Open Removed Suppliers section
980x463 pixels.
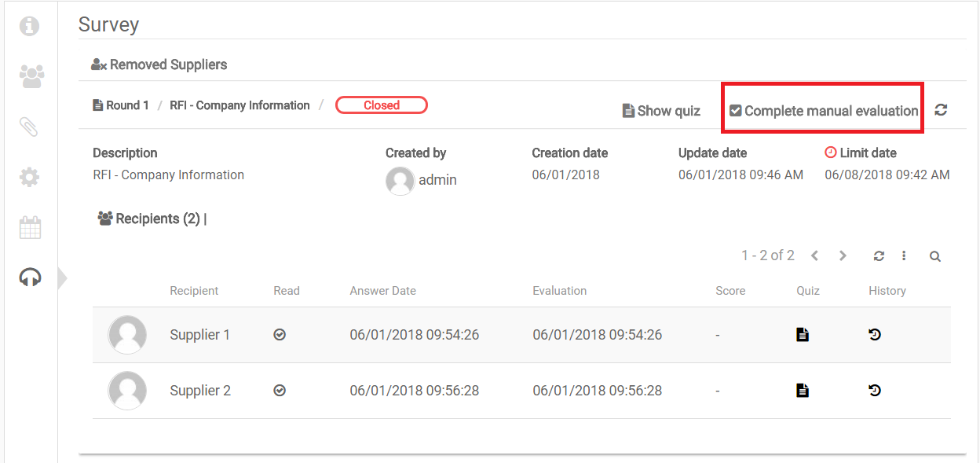[159, 64]
